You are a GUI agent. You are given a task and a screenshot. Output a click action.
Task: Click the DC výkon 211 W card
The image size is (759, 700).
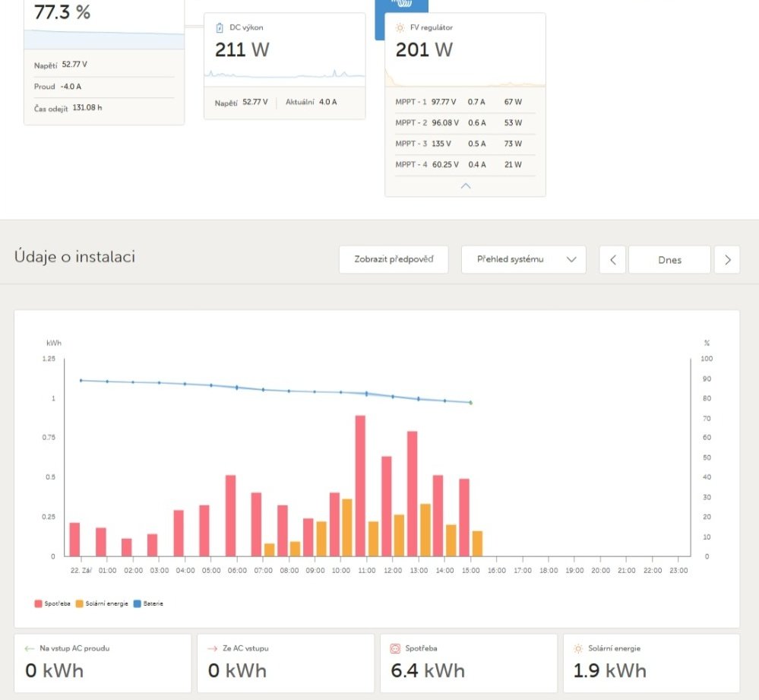(285, 66)
